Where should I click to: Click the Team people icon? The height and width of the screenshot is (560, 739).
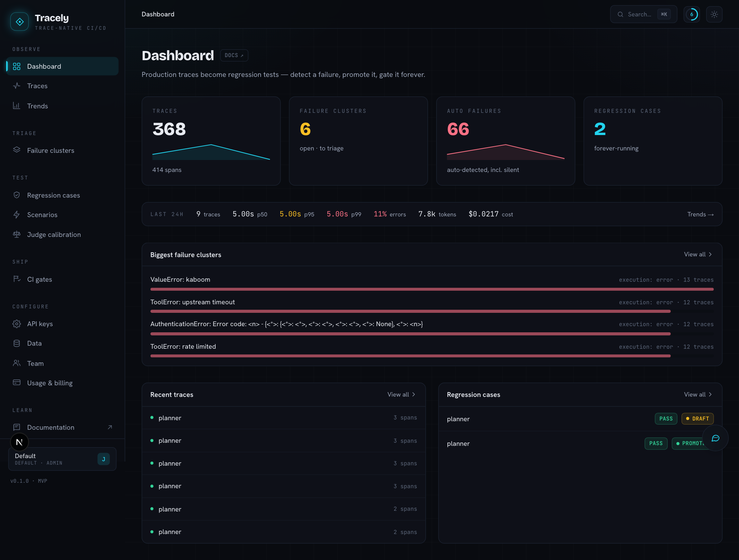click(x=16, y=363)
